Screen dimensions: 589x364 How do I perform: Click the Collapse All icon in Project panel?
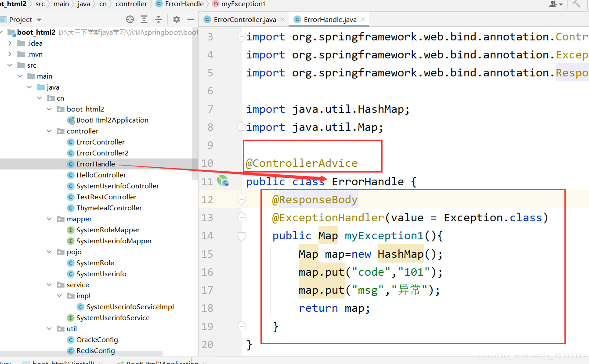[159, 19]
